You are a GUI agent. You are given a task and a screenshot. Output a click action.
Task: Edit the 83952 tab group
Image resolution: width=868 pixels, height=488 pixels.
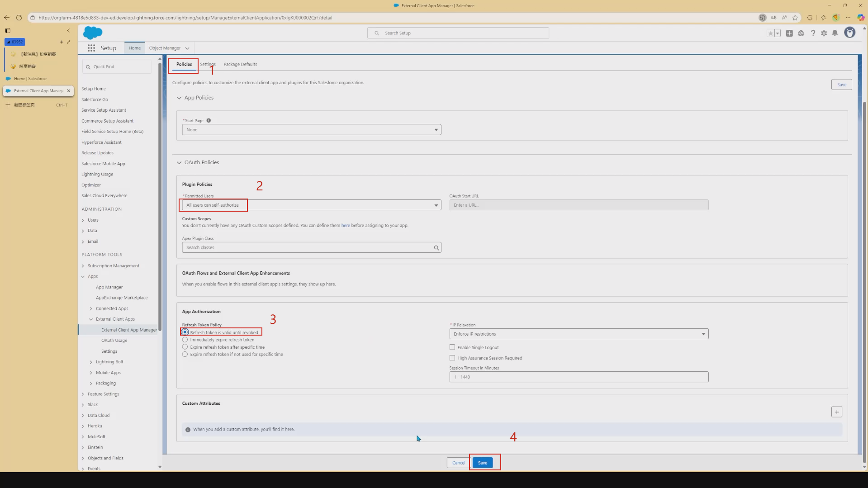click(x=69, y=42)
